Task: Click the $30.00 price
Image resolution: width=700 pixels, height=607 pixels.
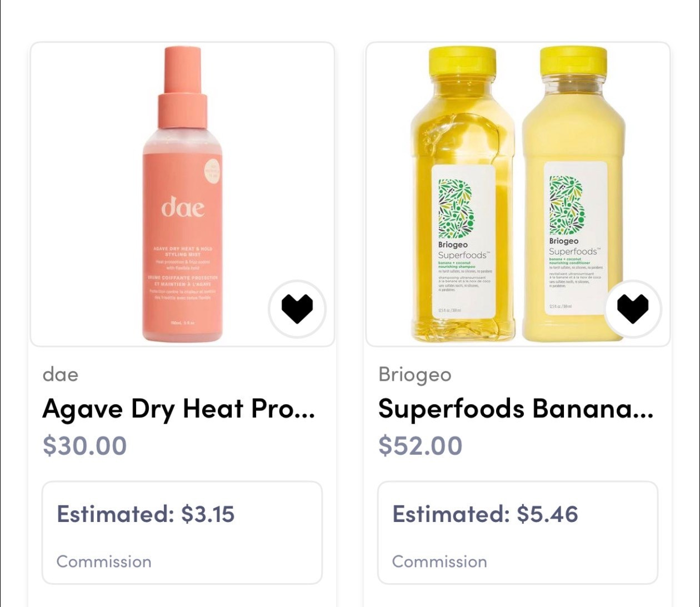Action: click(x=84, y=445)
